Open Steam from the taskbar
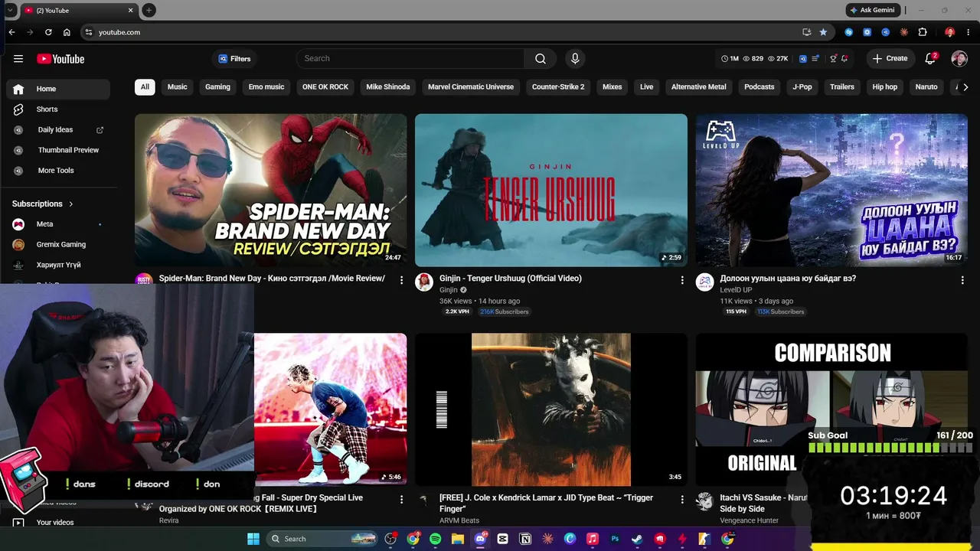Viewport: 980px width, 551px height. (637, 539)
